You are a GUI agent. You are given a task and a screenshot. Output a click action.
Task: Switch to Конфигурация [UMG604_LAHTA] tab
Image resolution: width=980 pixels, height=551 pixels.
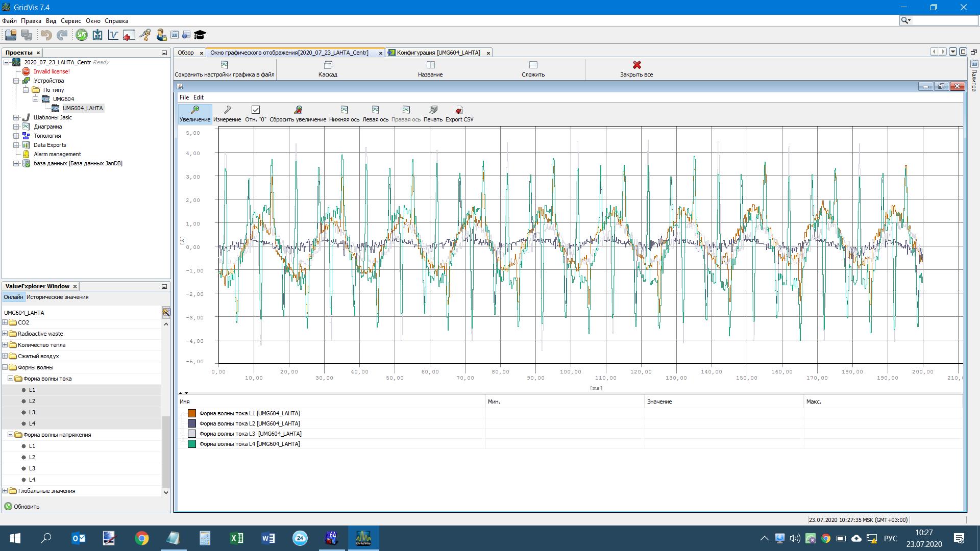coord(438,53)
